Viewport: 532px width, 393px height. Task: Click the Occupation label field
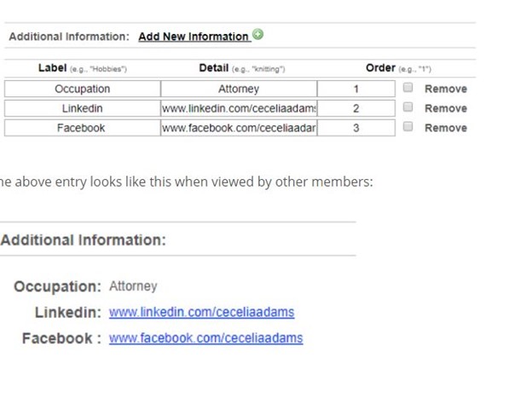82,89
